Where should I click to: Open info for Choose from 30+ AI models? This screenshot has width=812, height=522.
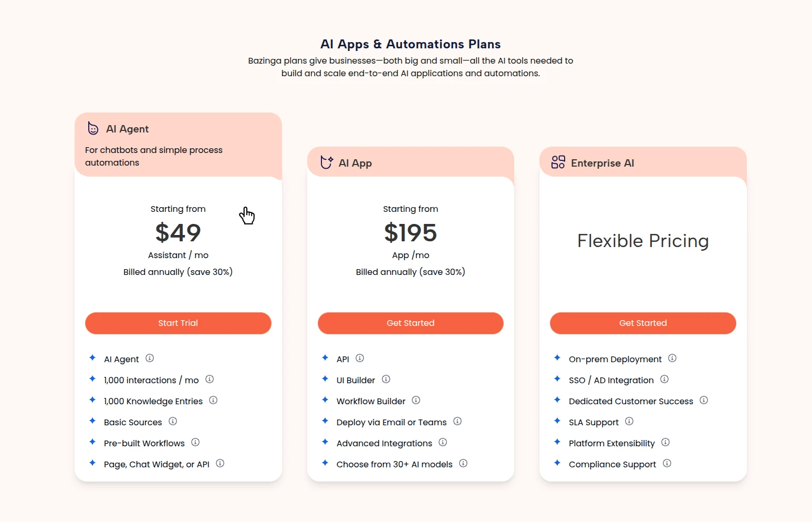click(463, 463)
